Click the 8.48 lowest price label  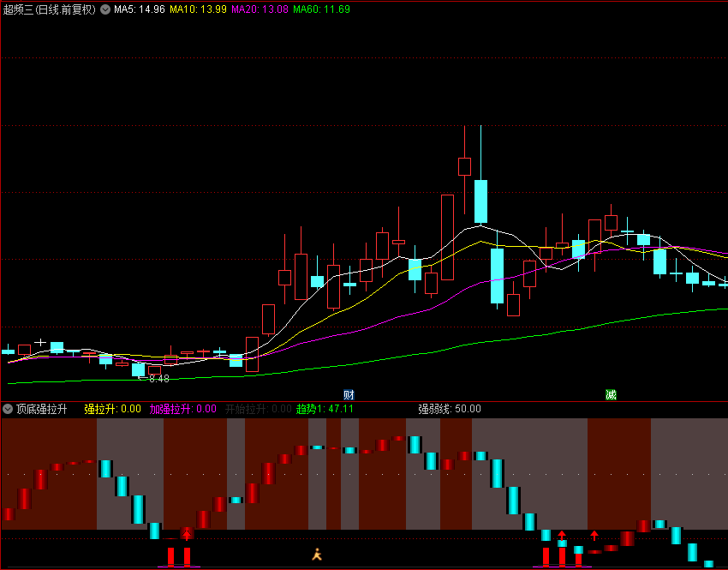[x=159, y=379]
